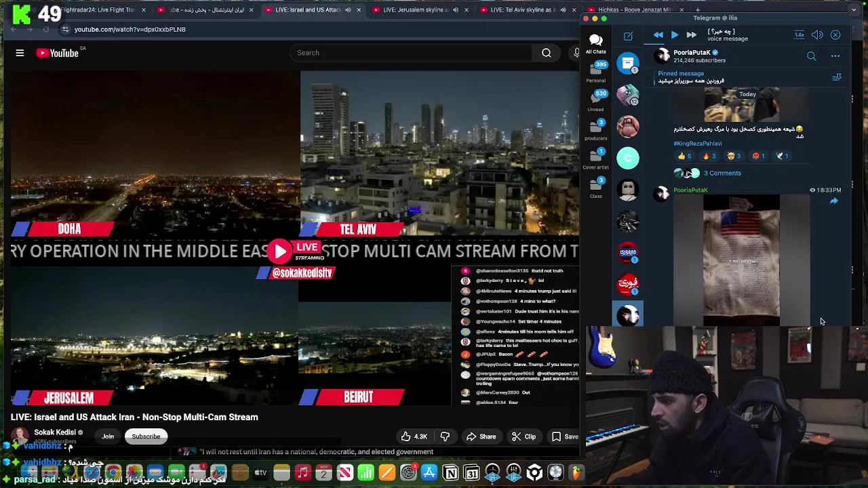Play the Telegram voice message

pos(674,35)
